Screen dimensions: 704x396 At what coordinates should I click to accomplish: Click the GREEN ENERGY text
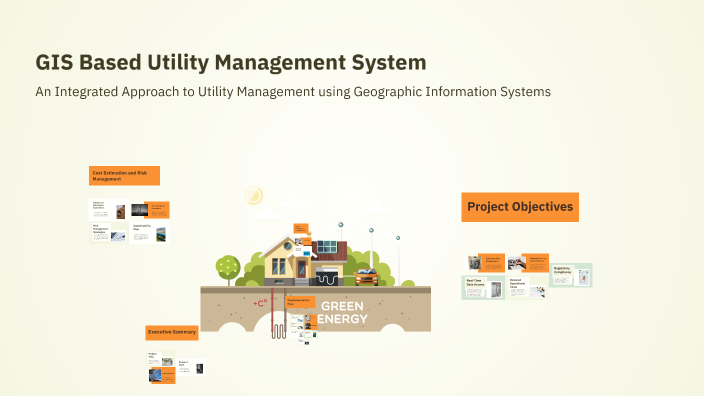[x=342, y=312]
